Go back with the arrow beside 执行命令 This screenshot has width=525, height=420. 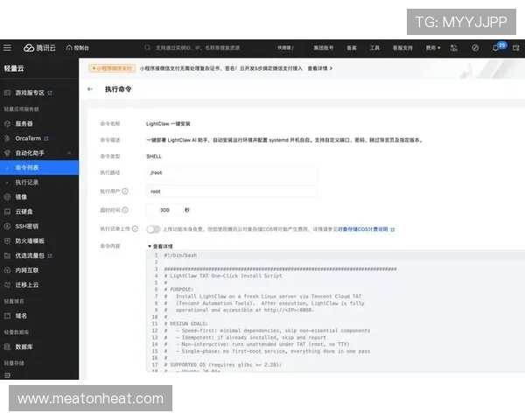click(90, 89)
